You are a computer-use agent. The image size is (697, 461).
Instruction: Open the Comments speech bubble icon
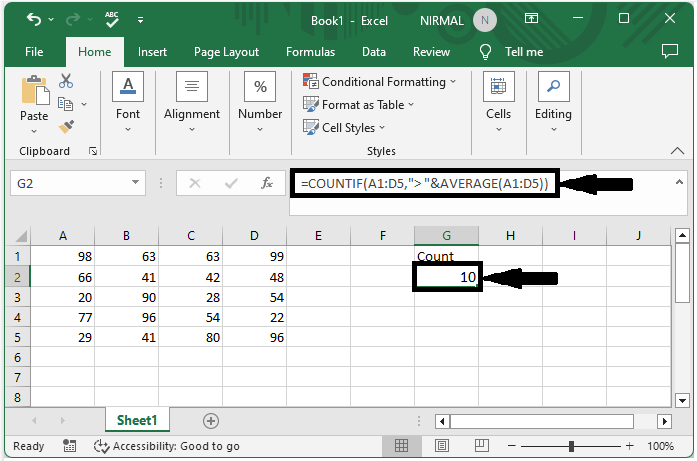click(x=669, y=51)
